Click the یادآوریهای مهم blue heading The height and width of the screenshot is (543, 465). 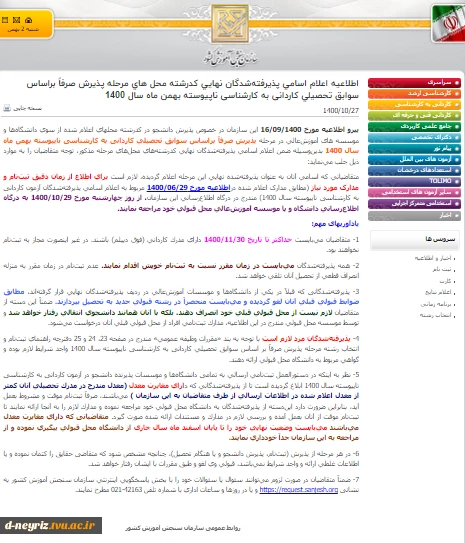(x=335, y=224)
